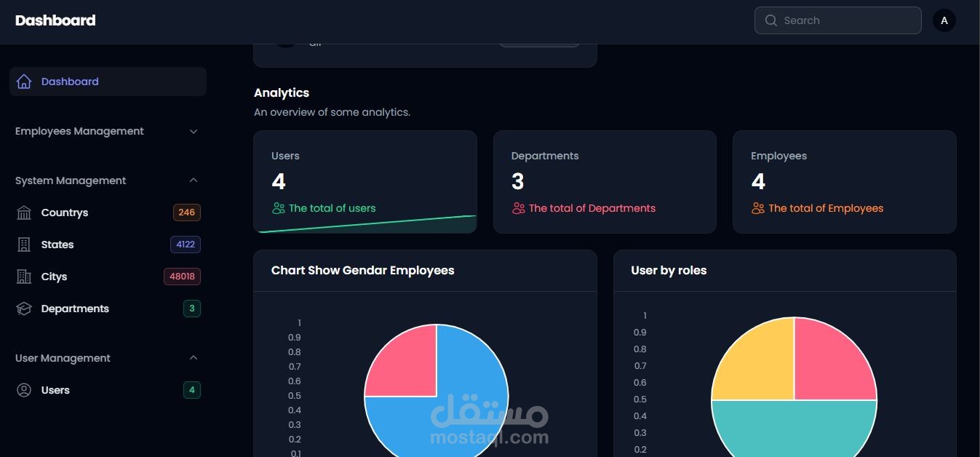Expand the Employees Management section
The width and height of the screenshot is (980, 457).
click(108, 131)
